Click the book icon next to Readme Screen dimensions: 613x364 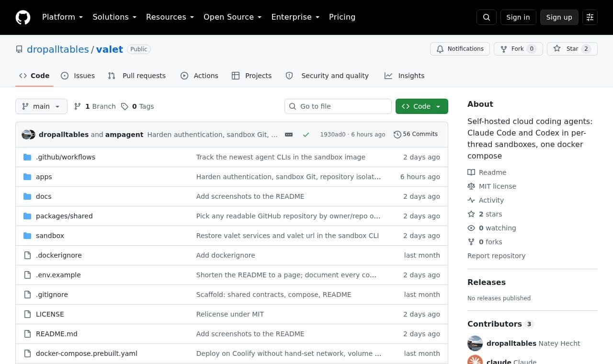[471, 172]
